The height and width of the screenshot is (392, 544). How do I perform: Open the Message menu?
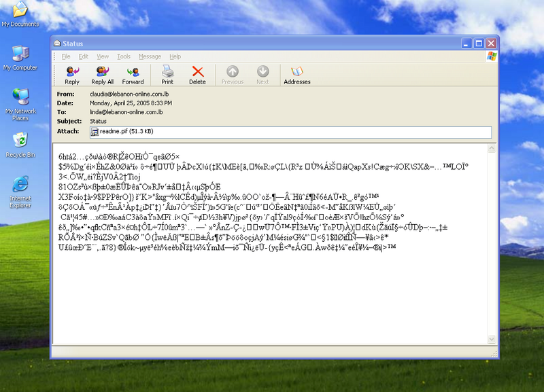pyautogui.click(x=150, y=56)
